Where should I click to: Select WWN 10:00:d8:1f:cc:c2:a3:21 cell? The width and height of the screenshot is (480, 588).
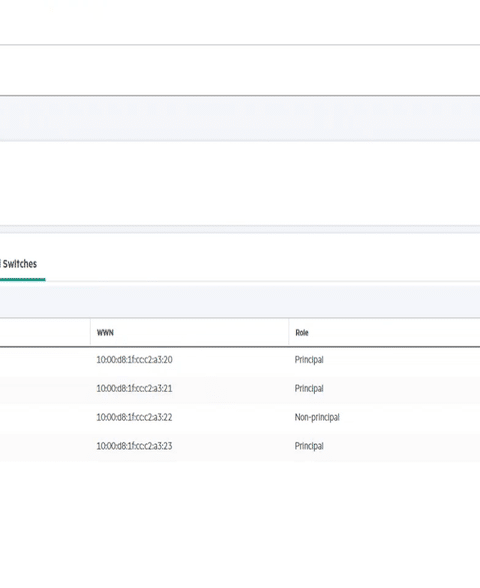(x=134, y=388)
